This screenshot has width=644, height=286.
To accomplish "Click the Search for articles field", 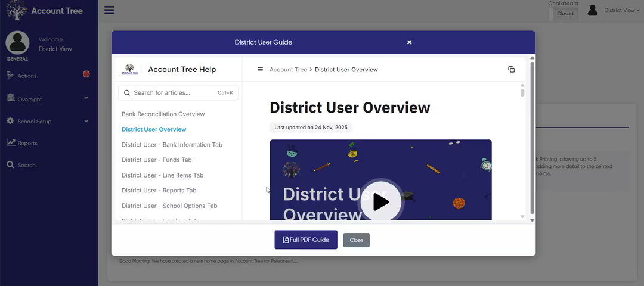I will pos(178,93).
